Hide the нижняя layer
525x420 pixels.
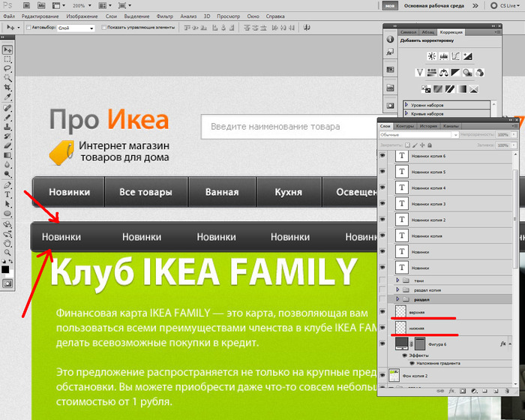click(x=382, y=328)
